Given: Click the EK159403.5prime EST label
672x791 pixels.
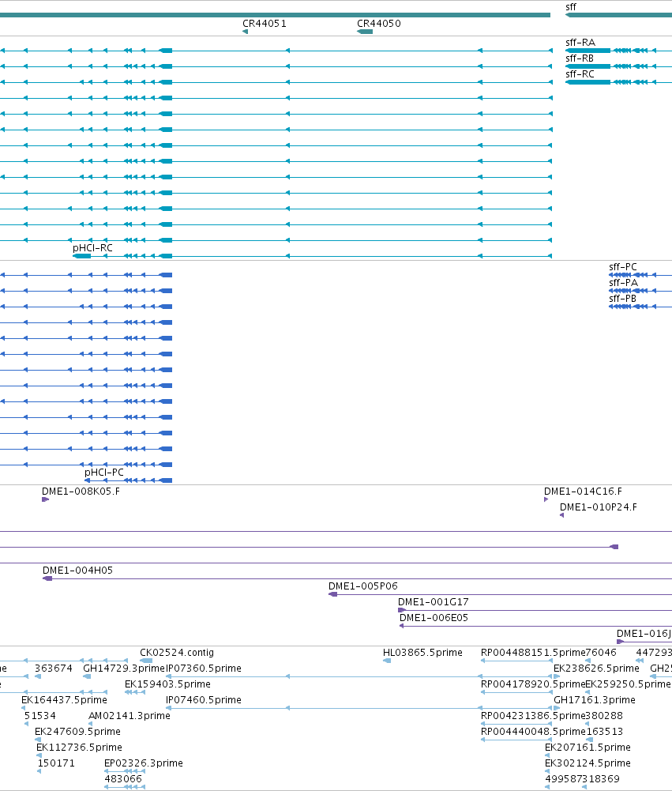Looking at the screenshot, I should point(168,684).
